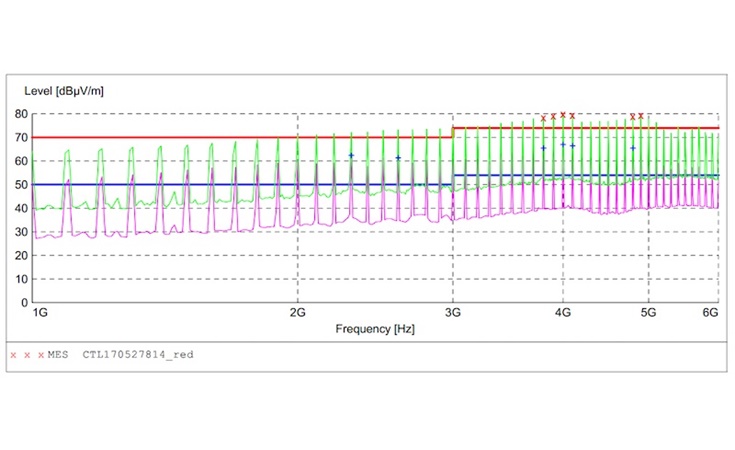Select the 2G tick label on frequency axis

(297, 313)
